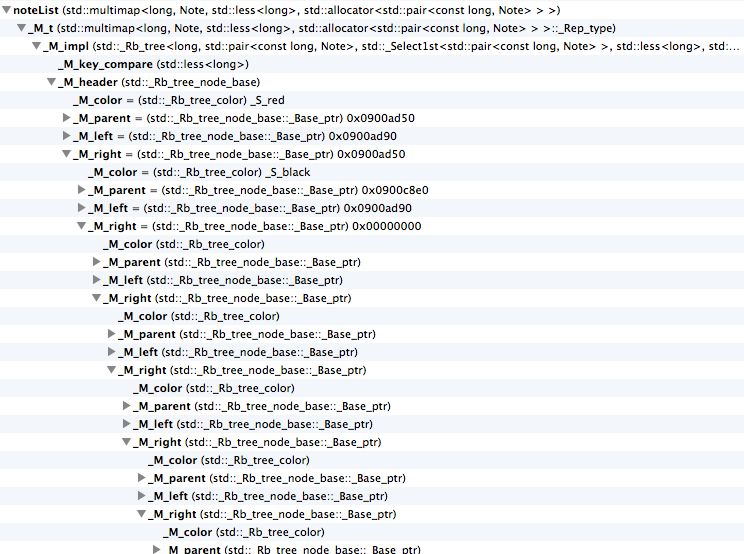This screenshot has width=744, height=554.
Task: Collapse the _M_impl disclosure triangle
Action: coord(37,46)
